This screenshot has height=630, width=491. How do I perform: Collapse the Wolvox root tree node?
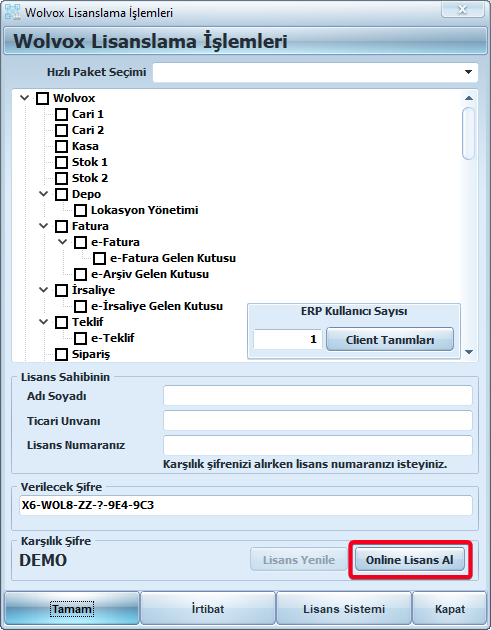(25, 98)
